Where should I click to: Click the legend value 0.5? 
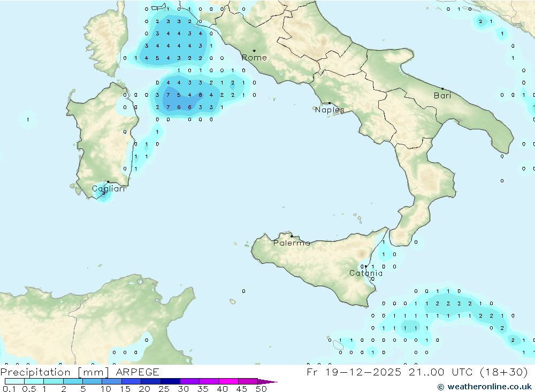click(x=29, y=389)
